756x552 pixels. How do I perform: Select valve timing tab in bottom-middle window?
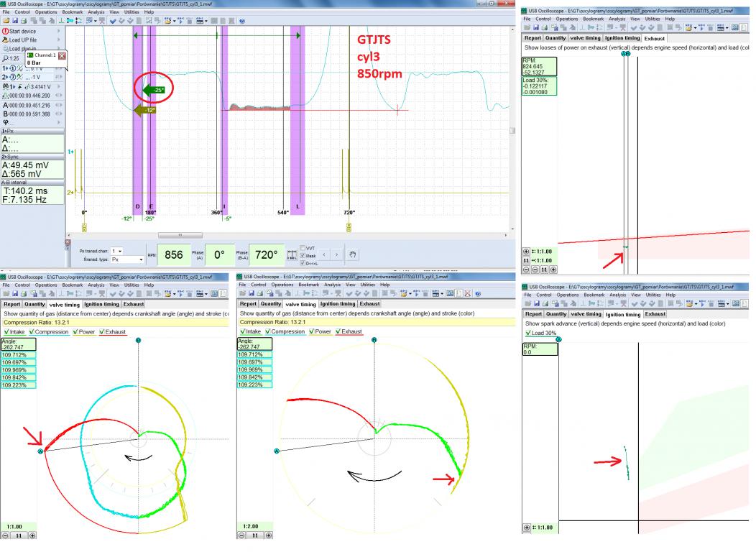tap(301, 304)
